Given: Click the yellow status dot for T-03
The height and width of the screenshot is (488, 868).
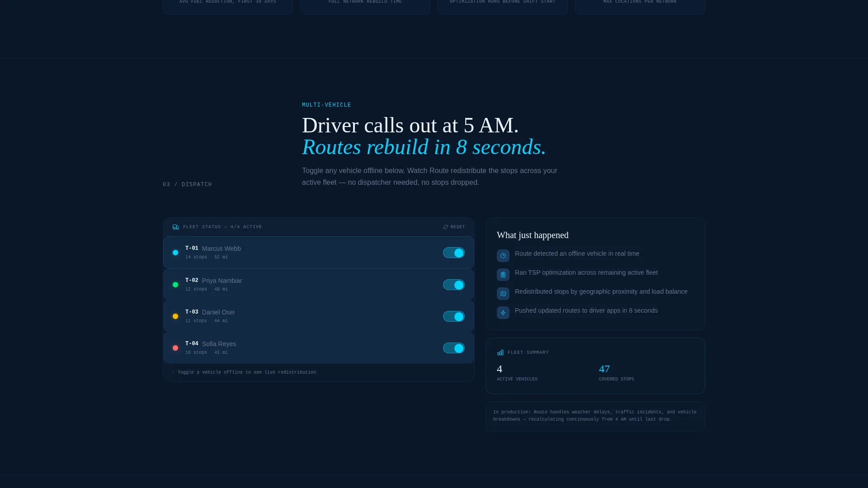Looking at the screenshot, I should click(175, 316).
